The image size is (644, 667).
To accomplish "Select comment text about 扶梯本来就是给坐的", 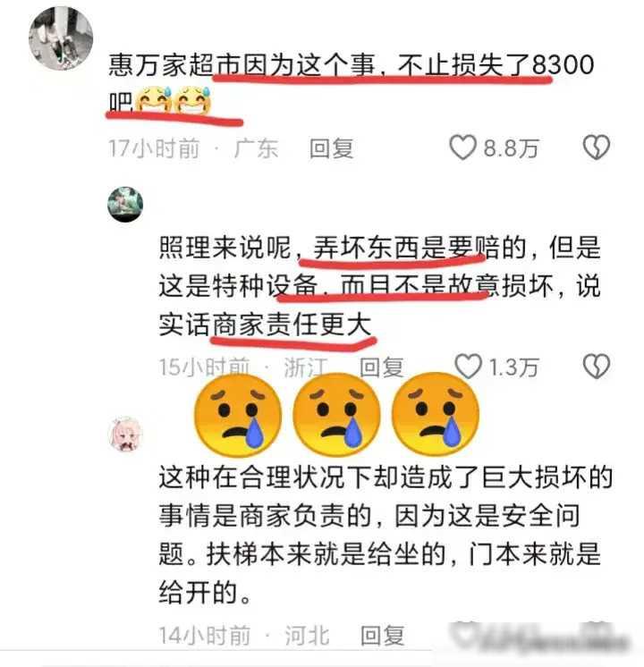I will [386, 536].
